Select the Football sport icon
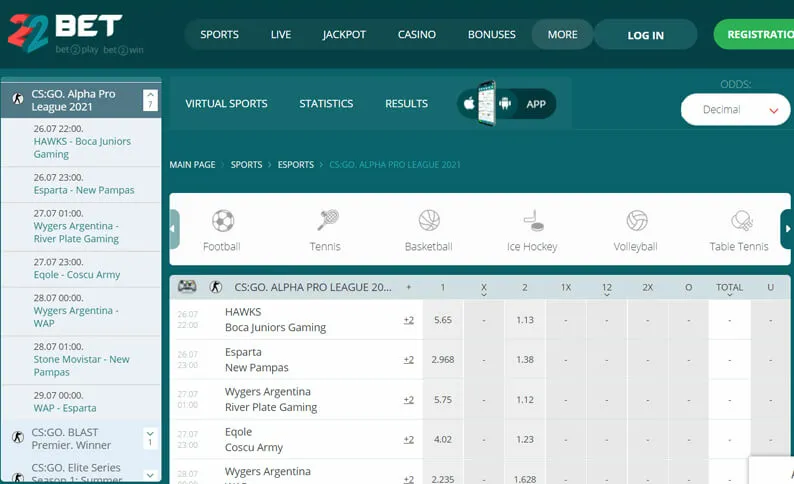This screenshot has width=794, height=484. (x=223, y=221)
